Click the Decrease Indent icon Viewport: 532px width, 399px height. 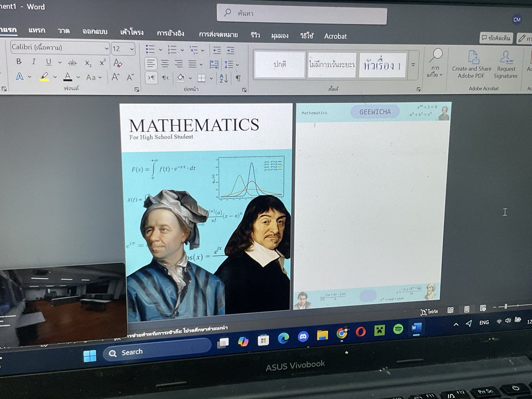[x=216, y=50]
